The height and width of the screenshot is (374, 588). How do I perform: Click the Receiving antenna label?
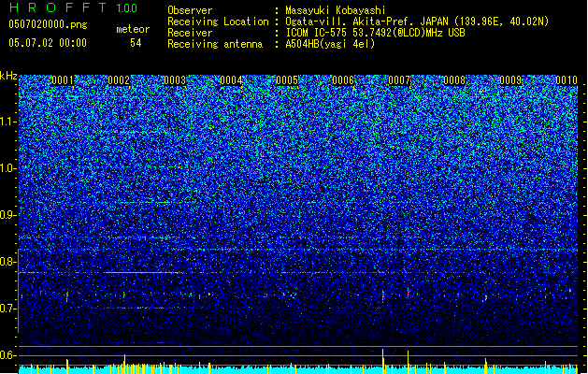click(215, 44)
